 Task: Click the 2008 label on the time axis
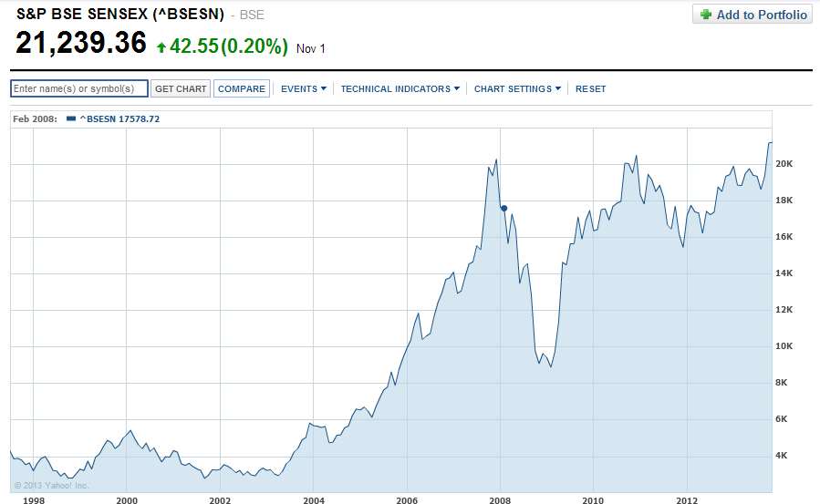pos(500,500)
